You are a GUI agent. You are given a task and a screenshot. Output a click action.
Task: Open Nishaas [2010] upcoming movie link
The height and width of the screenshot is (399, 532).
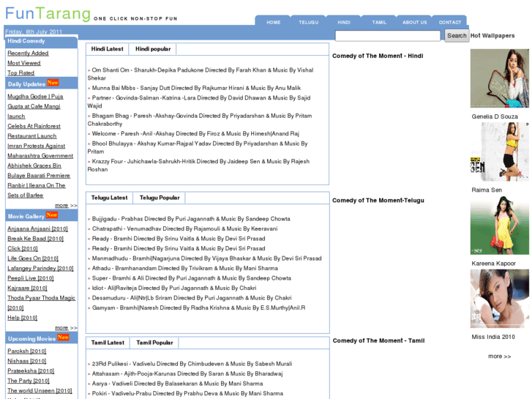coord(27,361)
